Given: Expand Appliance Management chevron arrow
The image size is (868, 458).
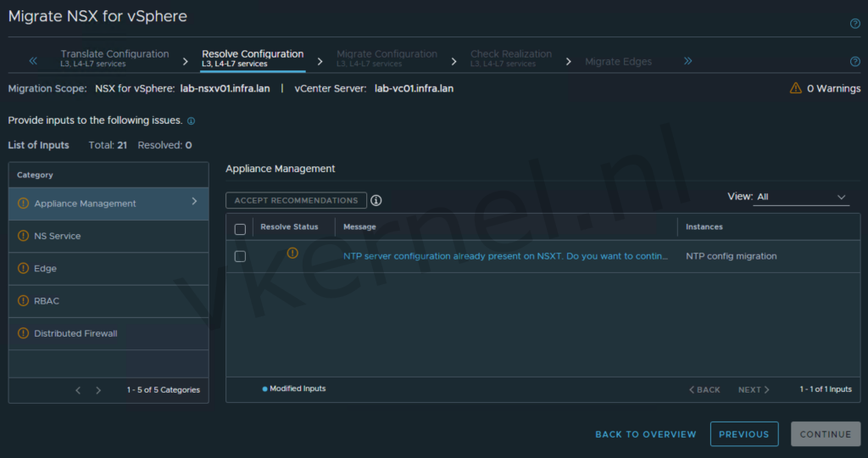Looking at the screenshot, I should point(194,201).
